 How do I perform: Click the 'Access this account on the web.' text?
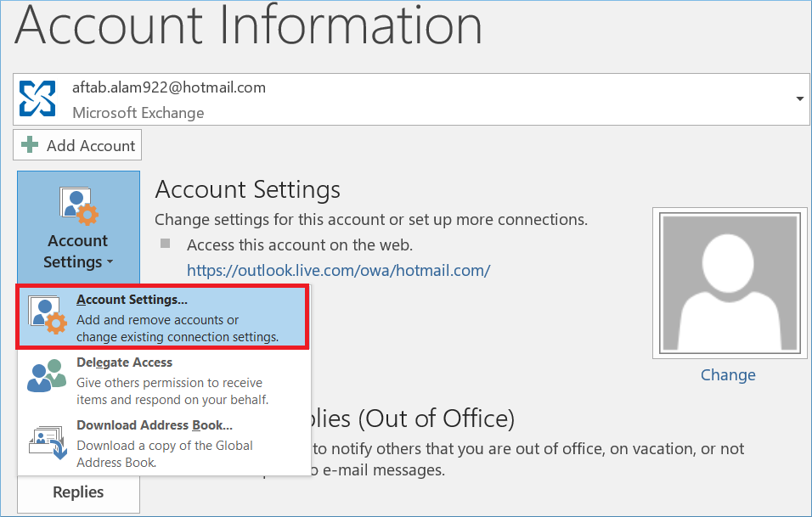pyautogui.click(x=300, y=244)
